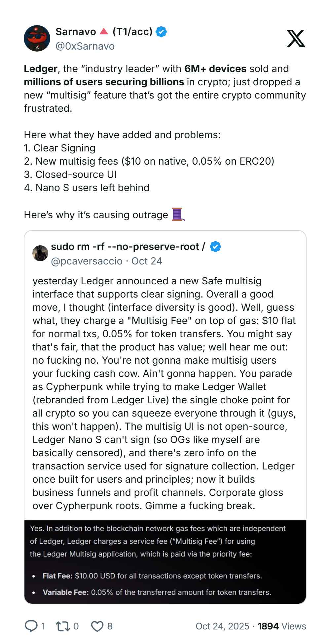The image size is (329, 644).
Task: Click the bold "Ledger" word in the tweet
Action: (x=41, y=69)
